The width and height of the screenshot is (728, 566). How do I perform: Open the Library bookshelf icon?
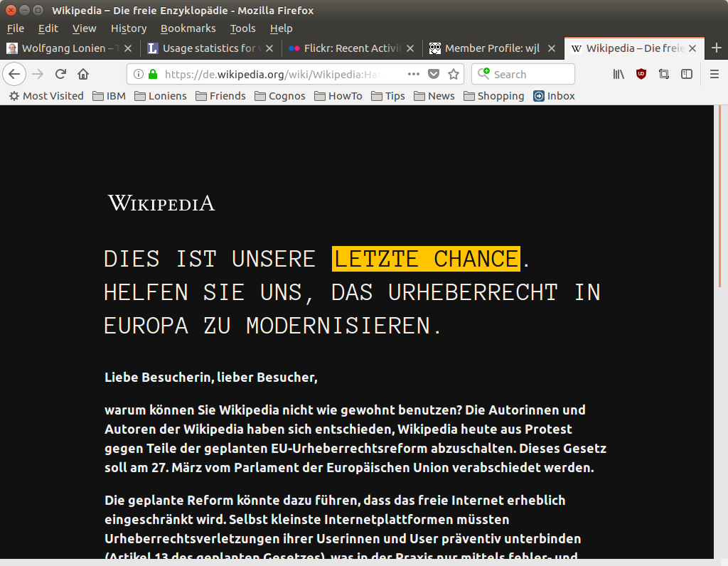coord(619,74)
